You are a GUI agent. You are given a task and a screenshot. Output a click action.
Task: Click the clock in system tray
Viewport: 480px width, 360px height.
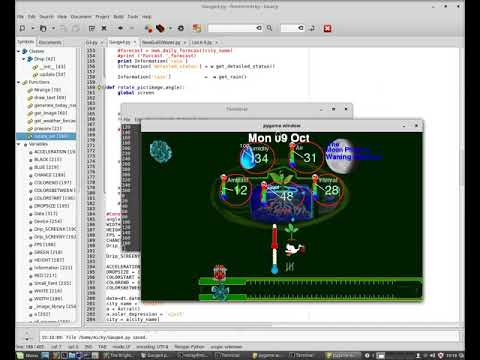[451, 355]
